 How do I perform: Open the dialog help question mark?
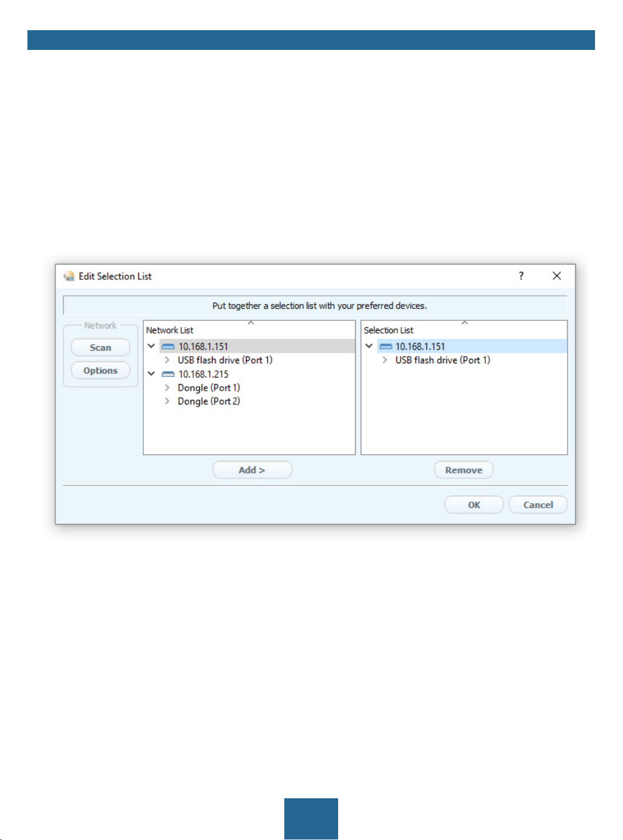[521, 275]
